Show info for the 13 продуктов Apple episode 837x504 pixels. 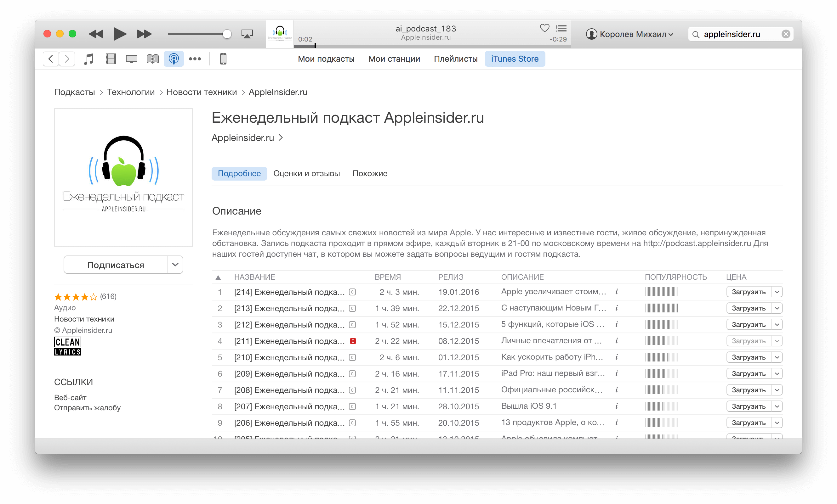(617, 422)
